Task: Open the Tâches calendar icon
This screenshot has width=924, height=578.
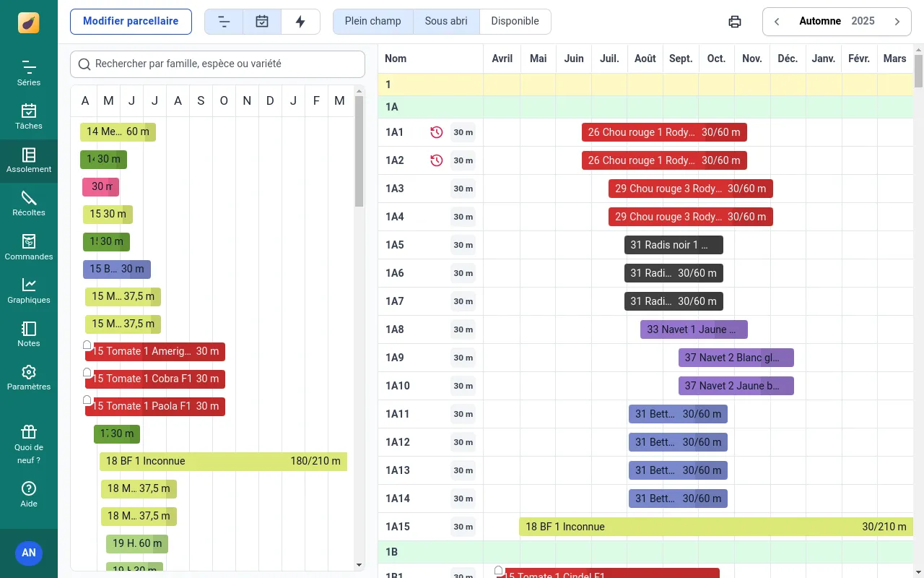Action: 29,117
